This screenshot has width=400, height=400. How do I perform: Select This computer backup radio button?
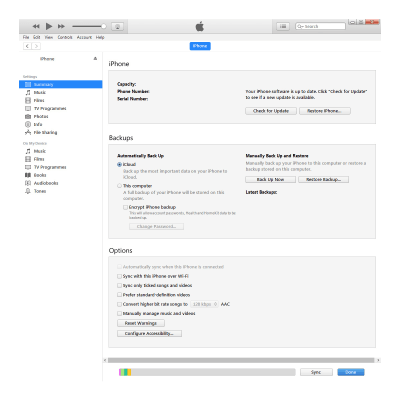tap(119, 186)
